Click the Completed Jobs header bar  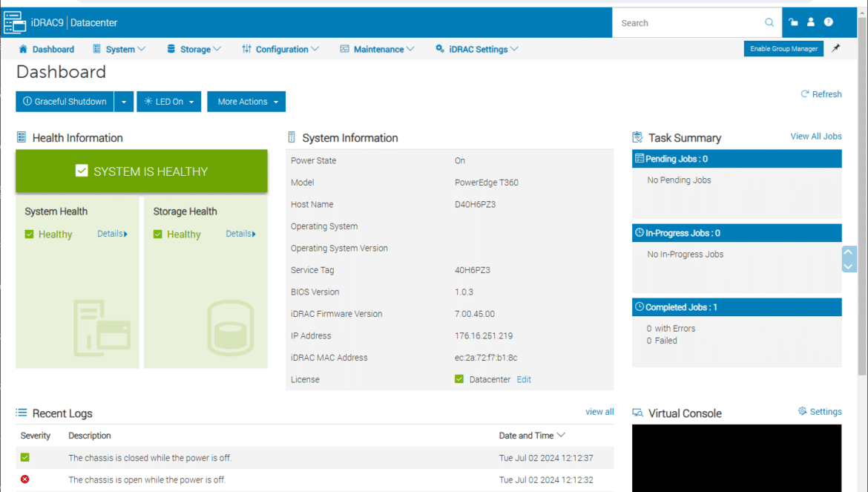click(737, 307)
